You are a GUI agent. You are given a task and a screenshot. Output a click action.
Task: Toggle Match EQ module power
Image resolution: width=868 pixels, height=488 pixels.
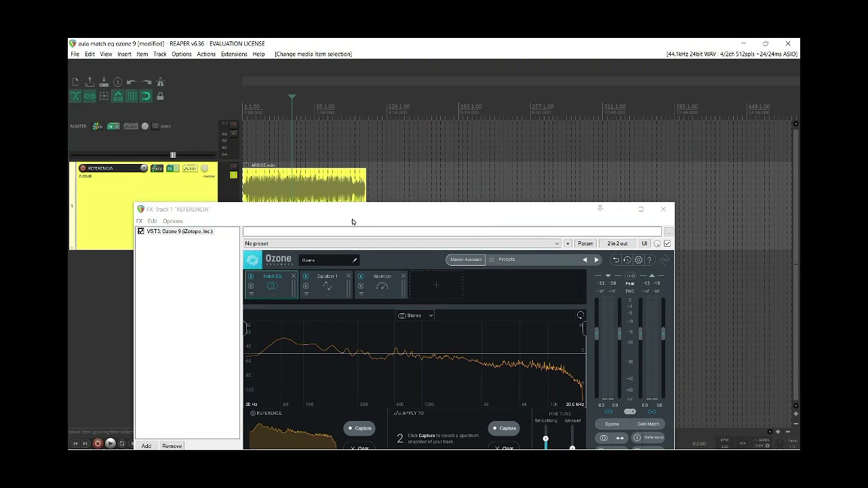(251, 277)
